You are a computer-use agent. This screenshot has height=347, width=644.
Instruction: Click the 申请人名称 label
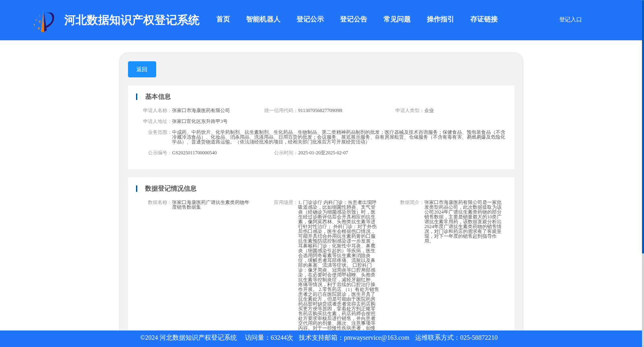click(157, 110)
